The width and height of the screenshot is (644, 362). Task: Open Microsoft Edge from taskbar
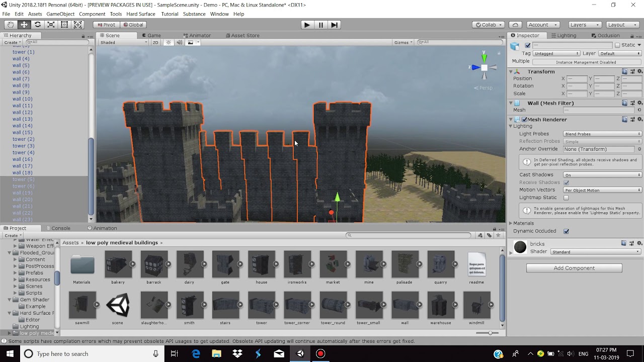pos(196,353)
